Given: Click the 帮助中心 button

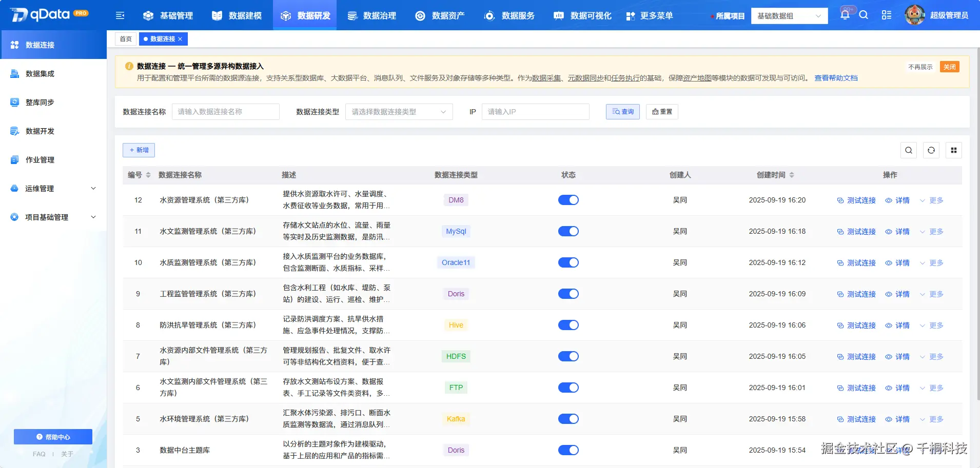Looking at the screenshot, I should click(x=53, y=437).
